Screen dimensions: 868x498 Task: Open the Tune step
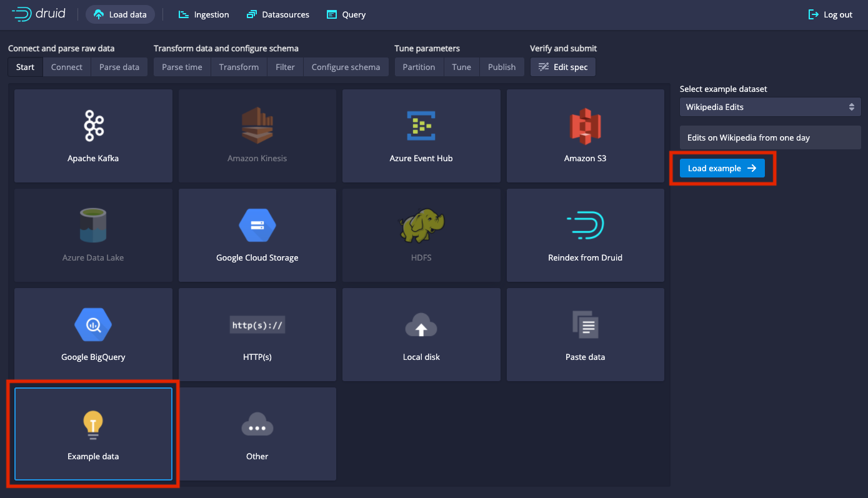[x=462, y=67]
